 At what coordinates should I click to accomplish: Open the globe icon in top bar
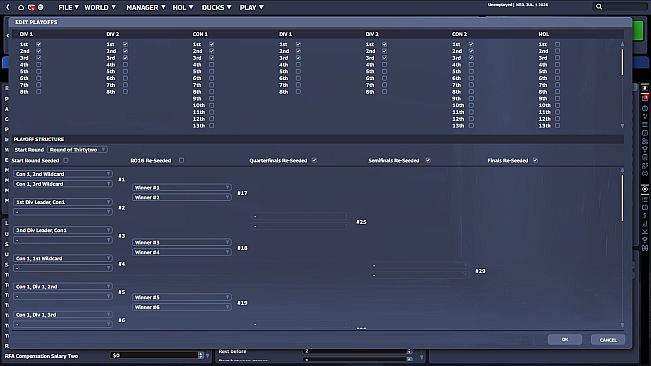(x=41, y=7)
